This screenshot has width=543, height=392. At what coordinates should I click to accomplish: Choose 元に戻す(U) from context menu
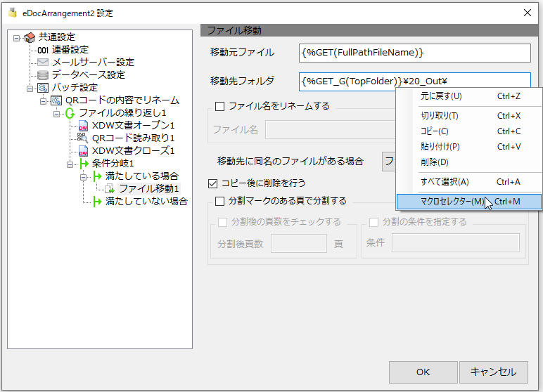(x=469, y=96)
